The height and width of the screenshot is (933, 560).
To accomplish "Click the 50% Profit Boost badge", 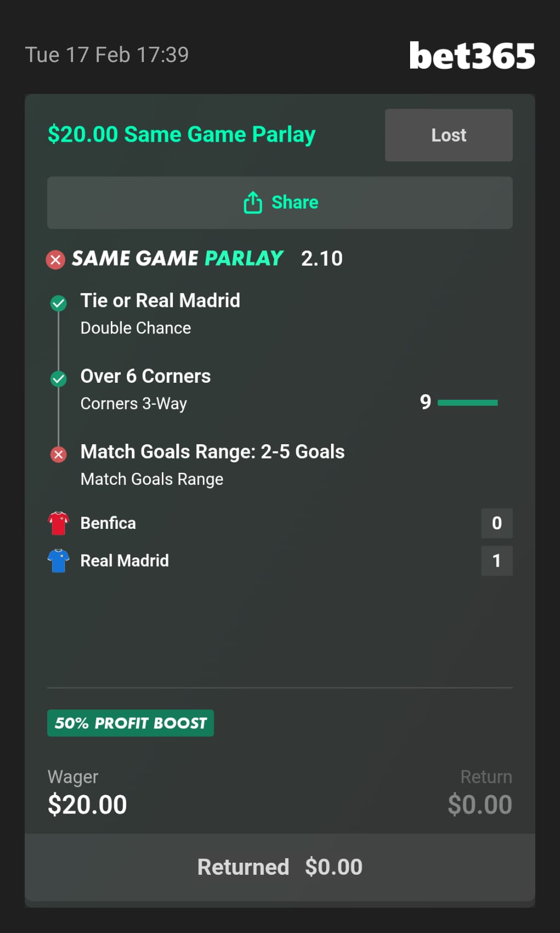I will [x=131, y=723].
